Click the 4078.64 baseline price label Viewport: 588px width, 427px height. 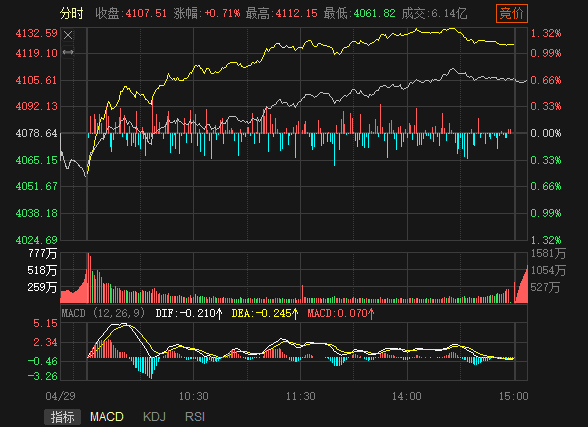click(x=36, y=133)
